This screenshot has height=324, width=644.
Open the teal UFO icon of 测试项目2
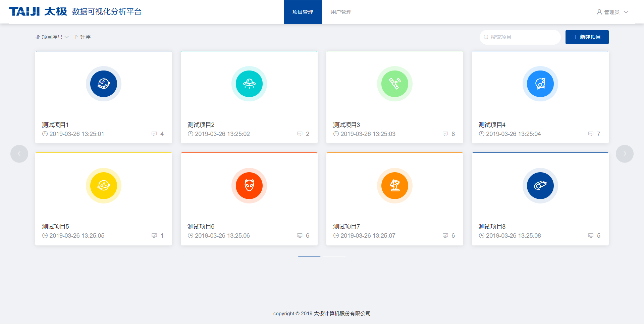point(249,84)
